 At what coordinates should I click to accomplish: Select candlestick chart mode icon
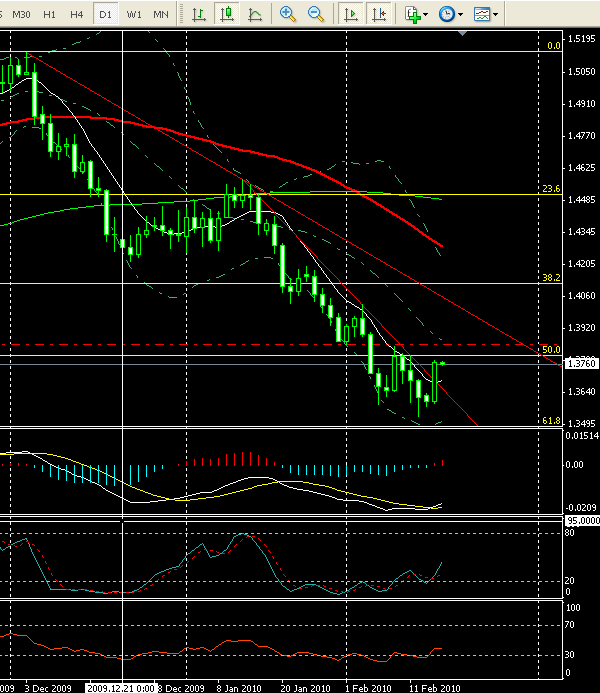[227, 14]
